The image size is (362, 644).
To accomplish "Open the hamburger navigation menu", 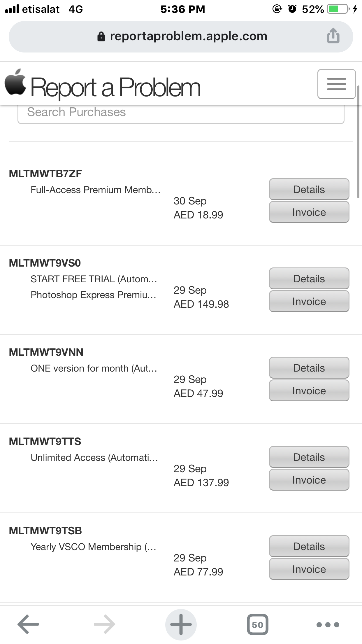I will tap(336, 84).
